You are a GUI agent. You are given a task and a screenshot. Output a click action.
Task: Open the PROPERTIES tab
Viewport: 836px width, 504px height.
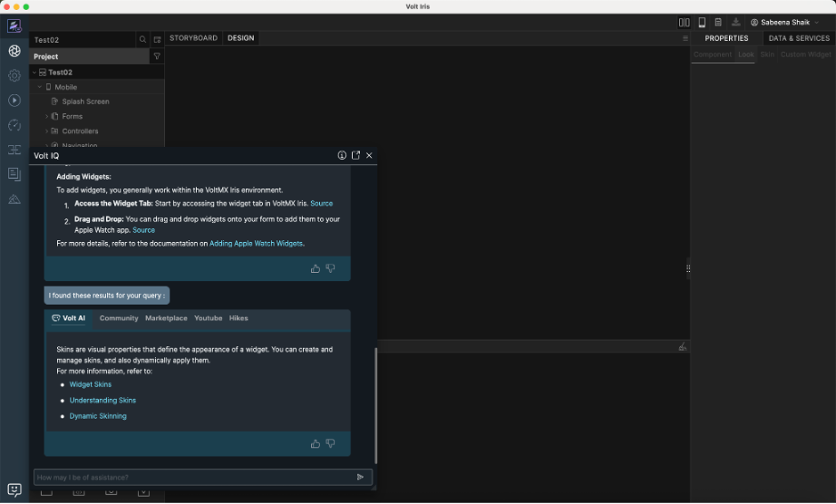click(x=726, y=38)
